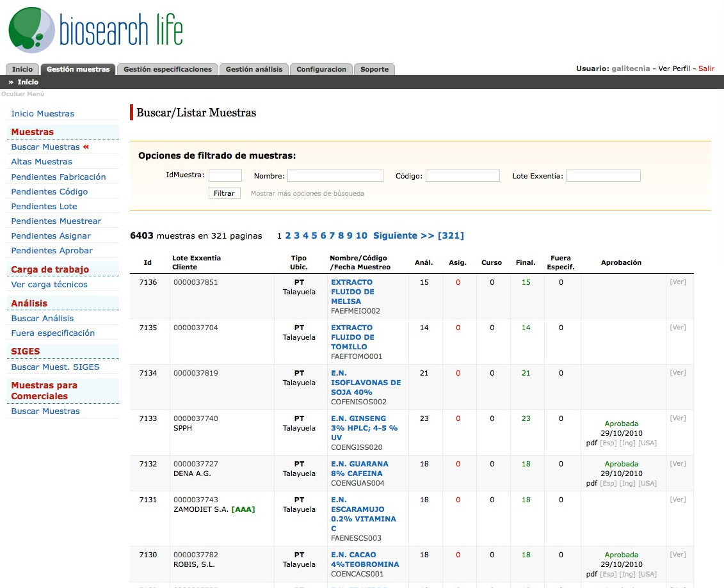Open Fuera especificación link
The image size is (724, 588).
(x=52, y=333)
